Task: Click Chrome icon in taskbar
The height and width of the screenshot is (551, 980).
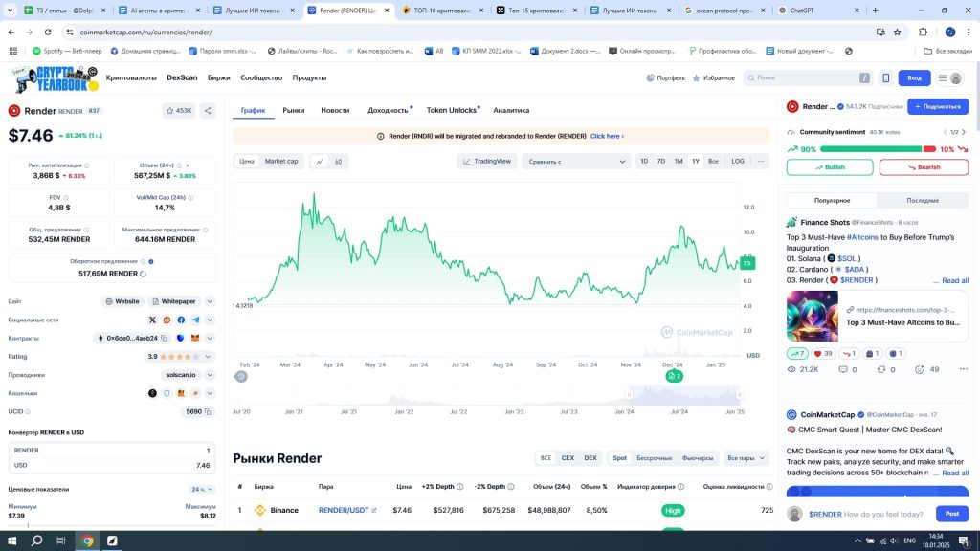Action: [87, 541]
